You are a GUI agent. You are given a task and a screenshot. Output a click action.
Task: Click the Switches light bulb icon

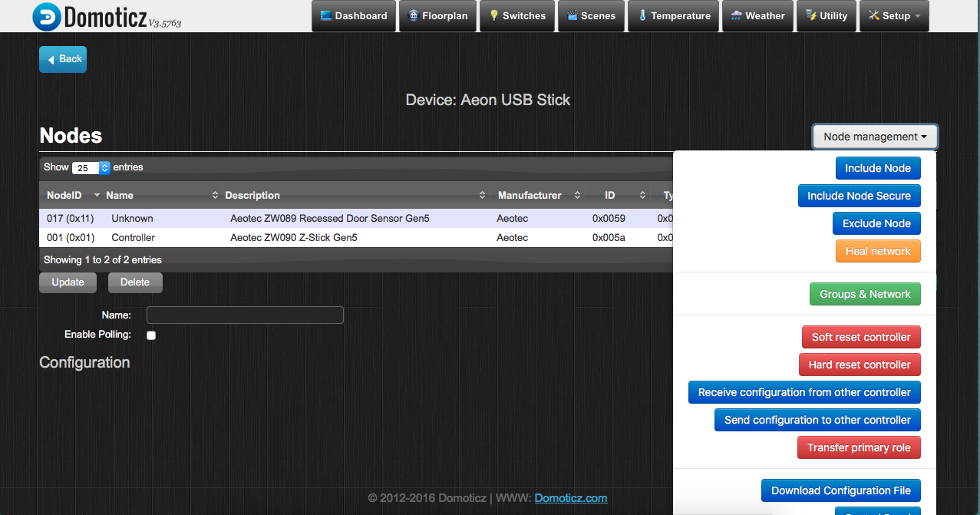coord(494,15)
